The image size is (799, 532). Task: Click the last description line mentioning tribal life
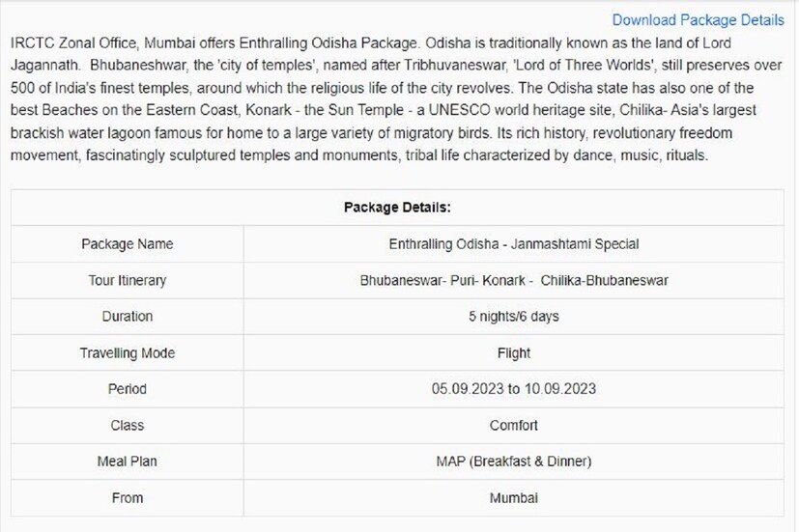(x=357, y=154)
